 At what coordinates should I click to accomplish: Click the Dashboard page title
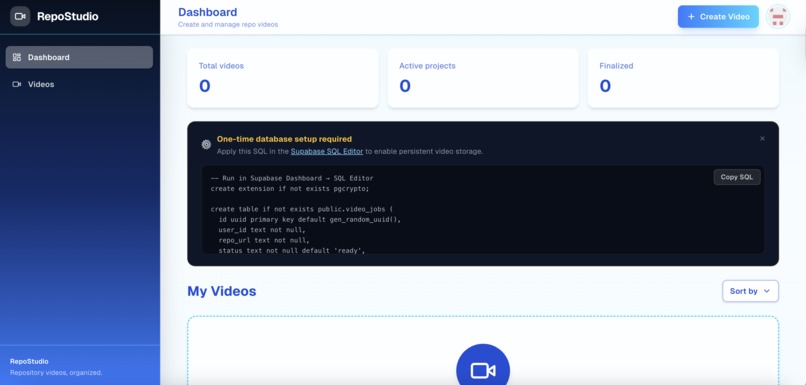[x=208, y=12]
